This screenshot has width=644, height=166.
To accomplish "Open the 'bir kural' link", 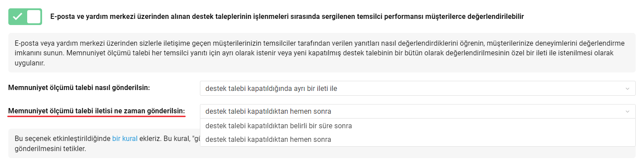I will (125, 138).
